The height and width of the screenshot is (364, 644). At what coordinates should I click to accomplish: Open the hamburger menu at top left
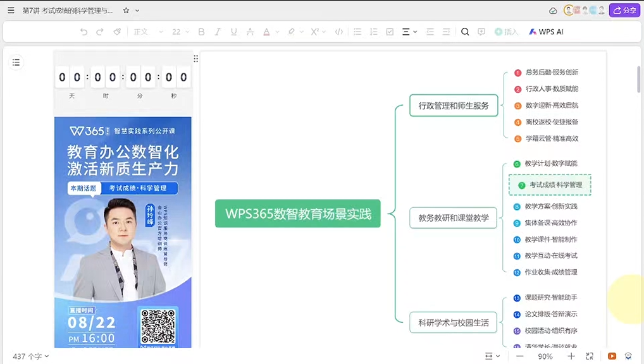point(11,11)
